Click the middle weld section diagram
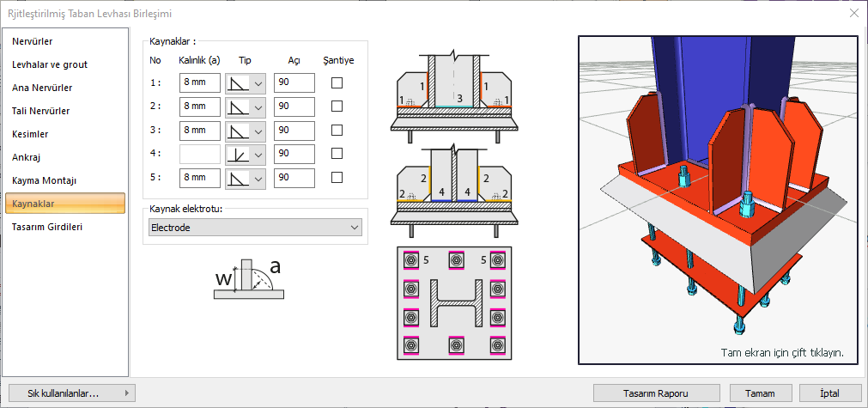Screen dimensions: 868x408 coord(455,192)
